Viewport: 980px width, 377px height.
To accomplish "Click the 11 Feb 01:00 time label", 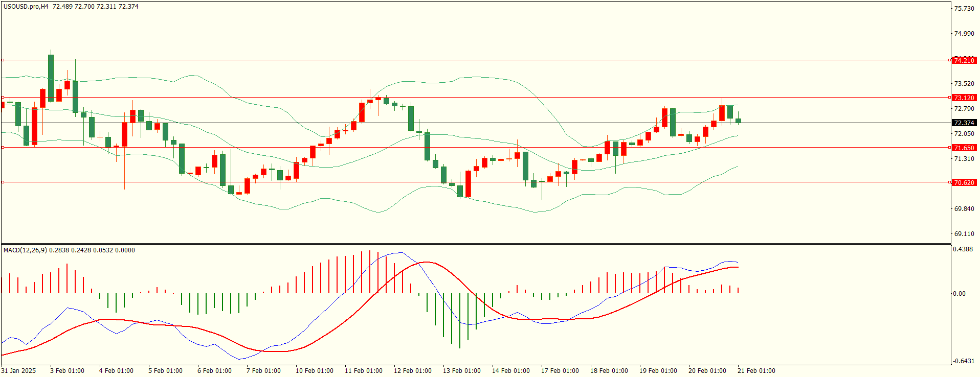I will [x=364, y=371].
